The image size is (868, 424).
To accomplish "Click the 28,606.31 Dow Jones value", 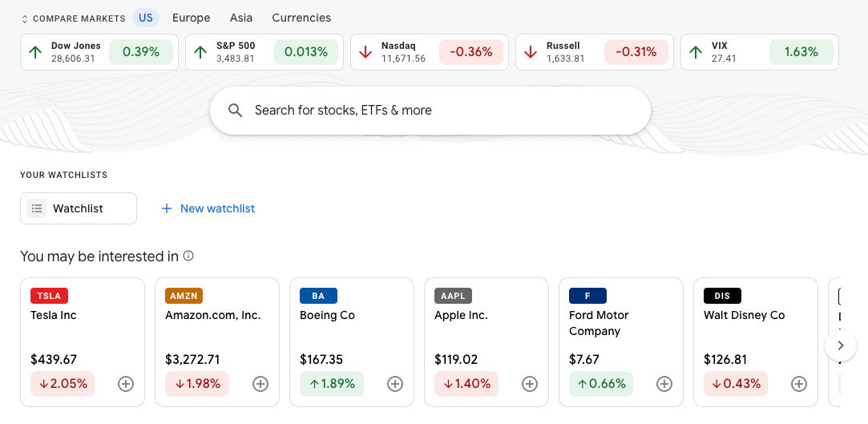I will pyautogui.click(x=73, y=59).
